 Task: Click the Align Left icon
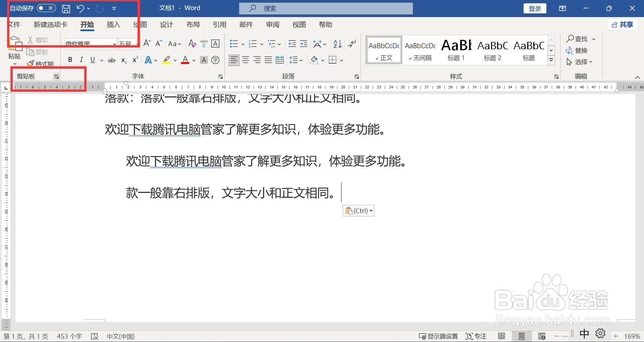click(234, 60)
